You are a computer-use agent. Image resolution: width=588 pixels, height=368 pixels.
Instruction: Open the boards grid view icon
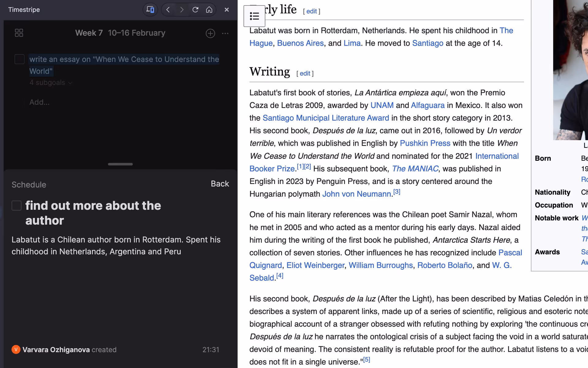[19, 33]
